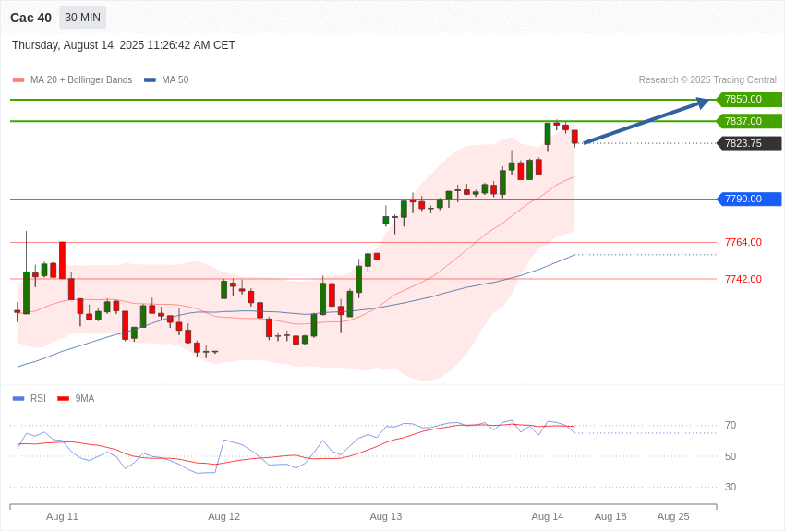Click the Cac 40 chart title

tap(31, 18)
